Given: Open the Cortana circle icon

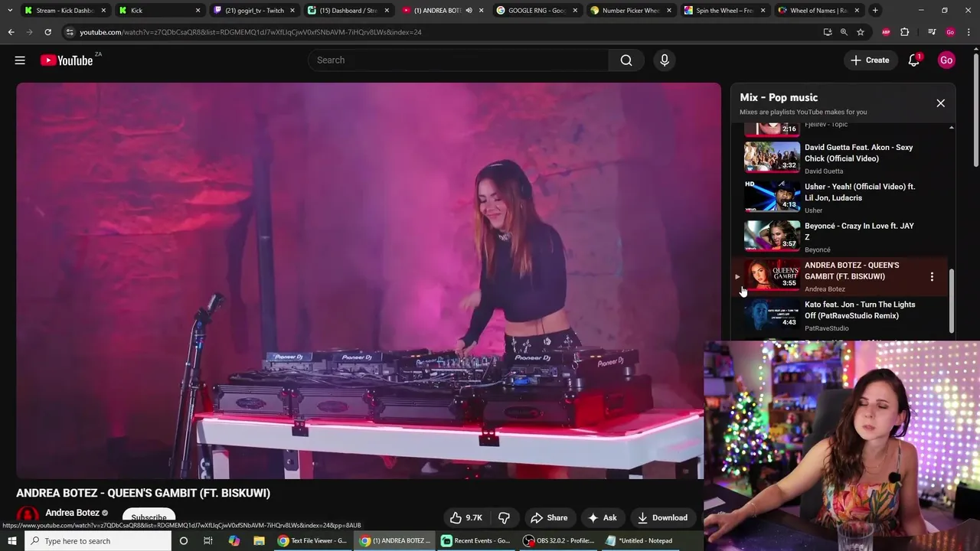Looking at the screenshot, I should (183, 541).
